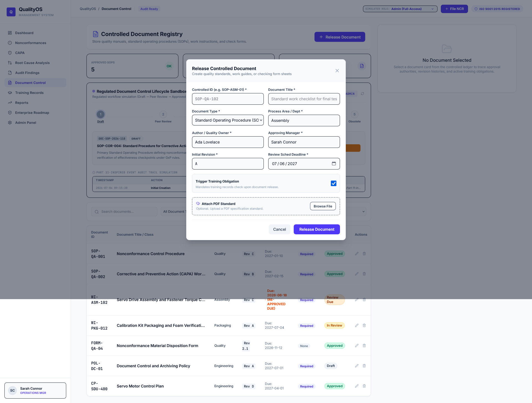Click QualityOS in the breadcrumb

pos(88,9)
